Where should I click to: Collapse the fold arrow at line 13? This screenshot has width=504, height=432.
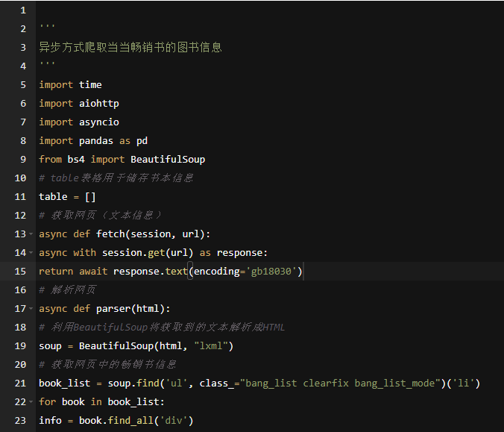coord(31,234)
